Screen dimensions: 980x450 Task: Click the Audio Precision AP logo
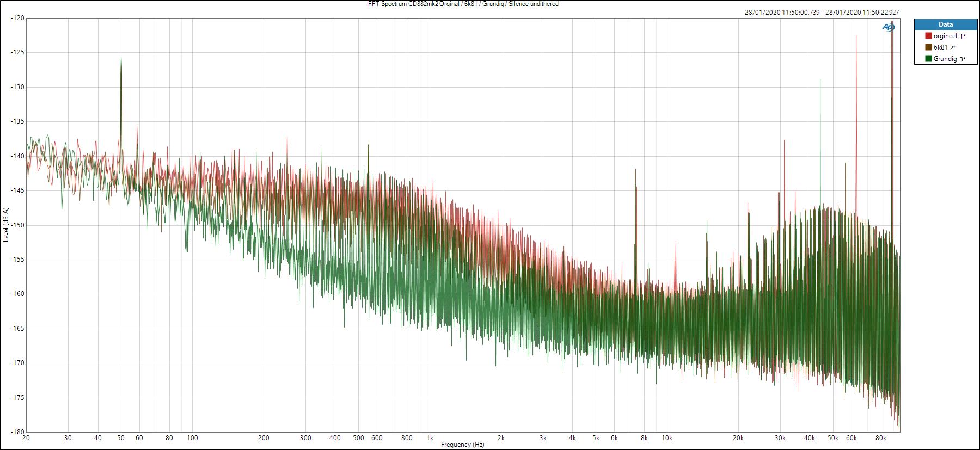887,28
